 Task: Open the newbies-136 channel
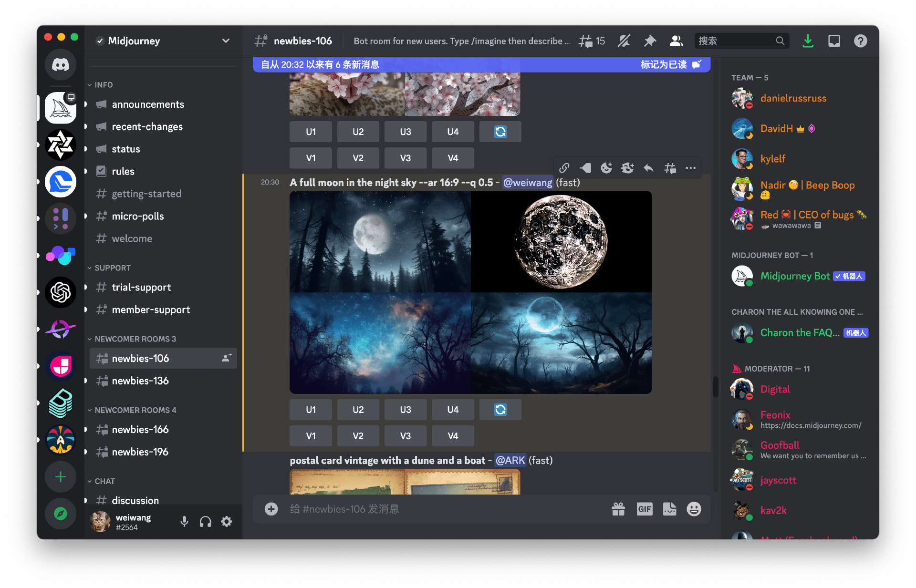[x=140, y=381]
